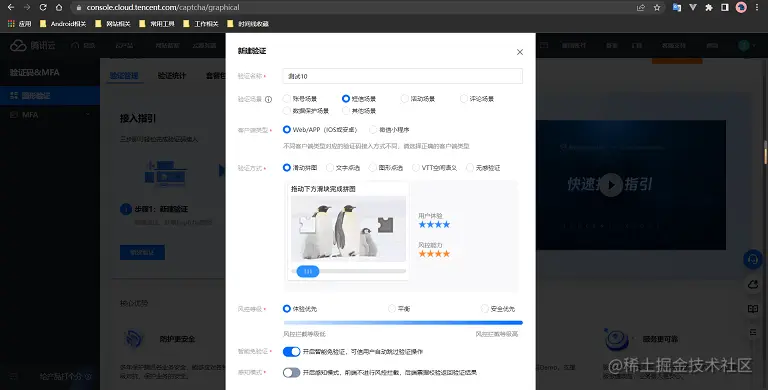Image resolution: width=768 pixels, height=390 pixels.
Task: Expand the MFA sidebar item
Action: [x=49, y=115]
